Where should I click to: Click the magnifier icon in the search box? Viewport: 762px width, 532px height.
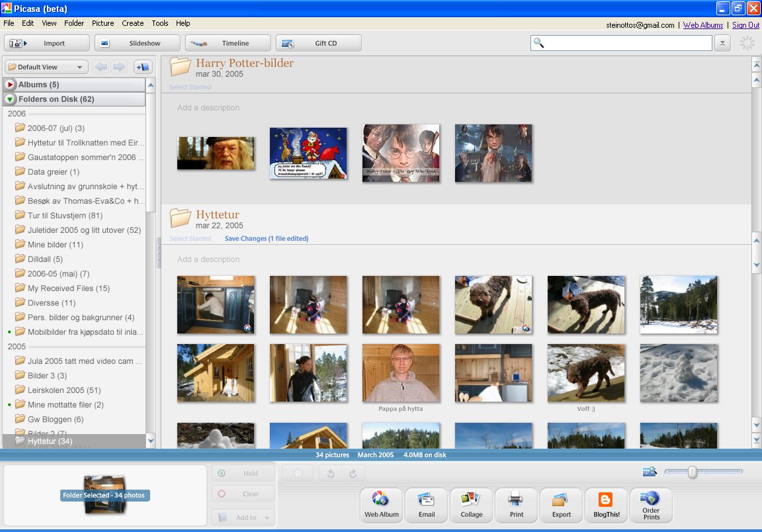538,43
